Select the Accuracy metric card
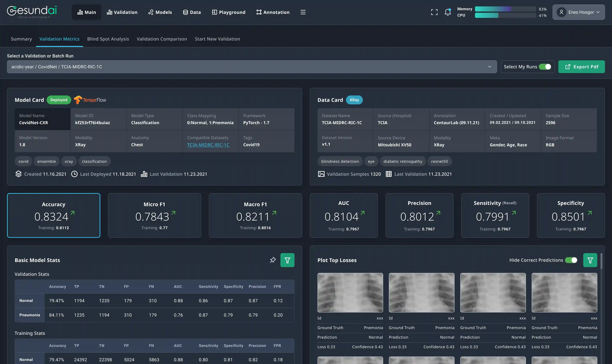Image resolution: width=612 pixels, height=364 pixels. point(54,215)
